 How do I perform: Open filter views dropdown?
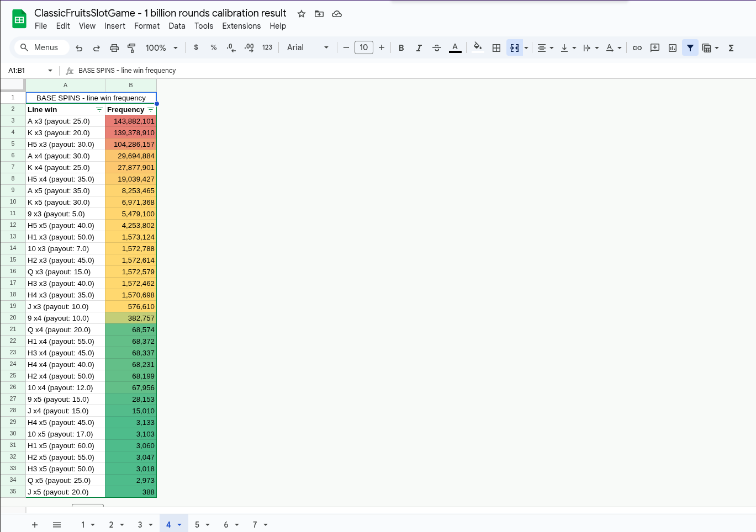click(710, 48)
